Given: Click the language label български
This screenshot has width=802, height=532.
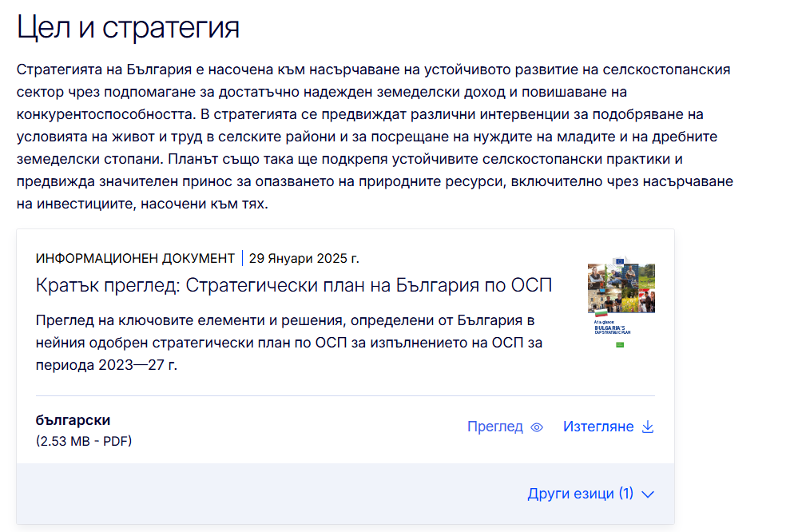Looking at the screenshot, I should [73, 420].
